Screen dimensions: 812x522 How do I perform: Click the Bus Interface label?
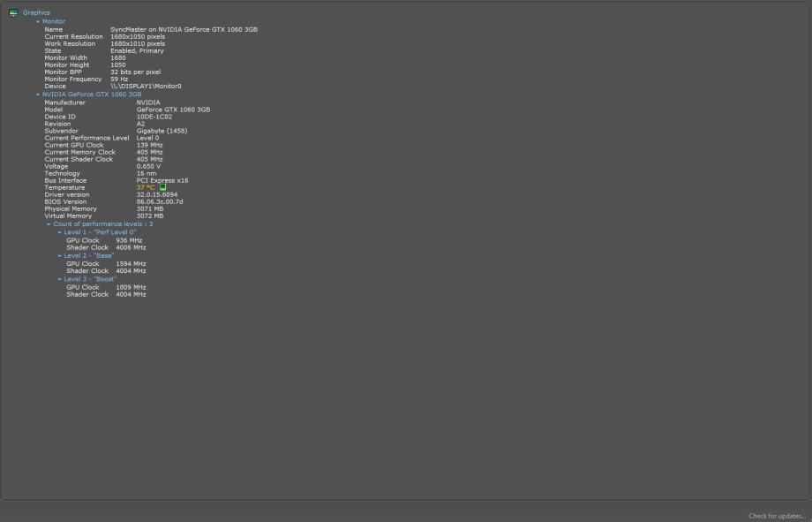pos(65,181)
